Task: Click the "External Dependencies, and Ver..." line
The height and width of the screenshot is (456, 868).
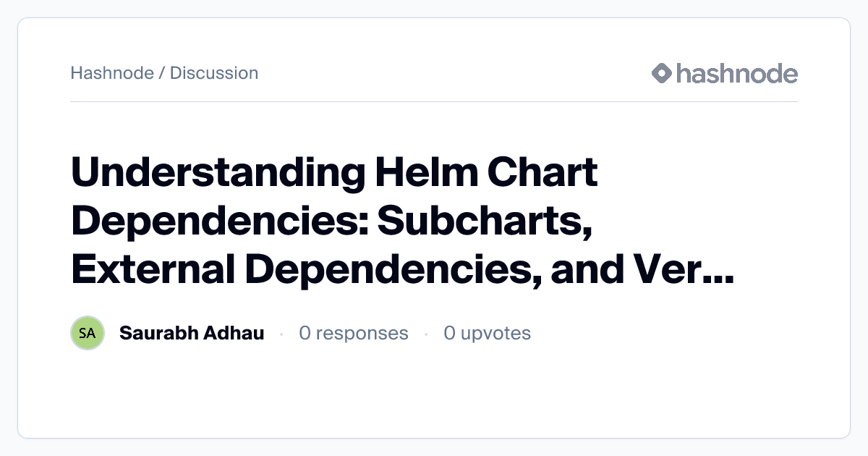Action: (402, 269)
